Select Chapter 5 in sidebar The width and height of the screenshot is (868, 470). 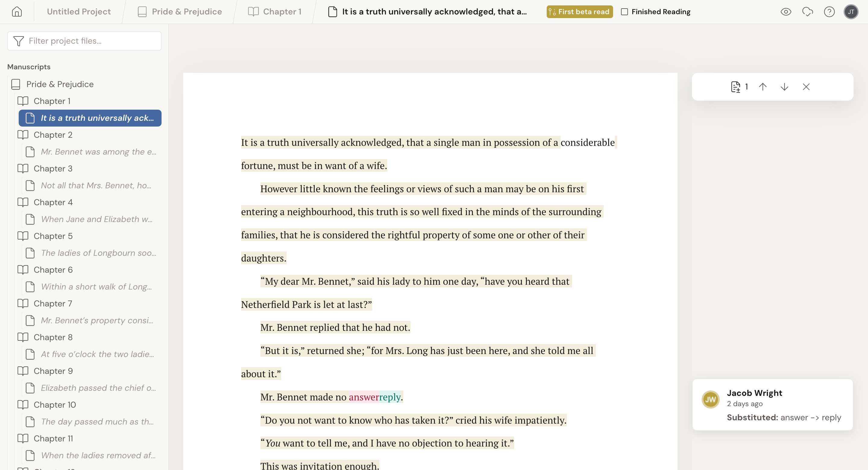pyautogui.click(x=53, y=236)
